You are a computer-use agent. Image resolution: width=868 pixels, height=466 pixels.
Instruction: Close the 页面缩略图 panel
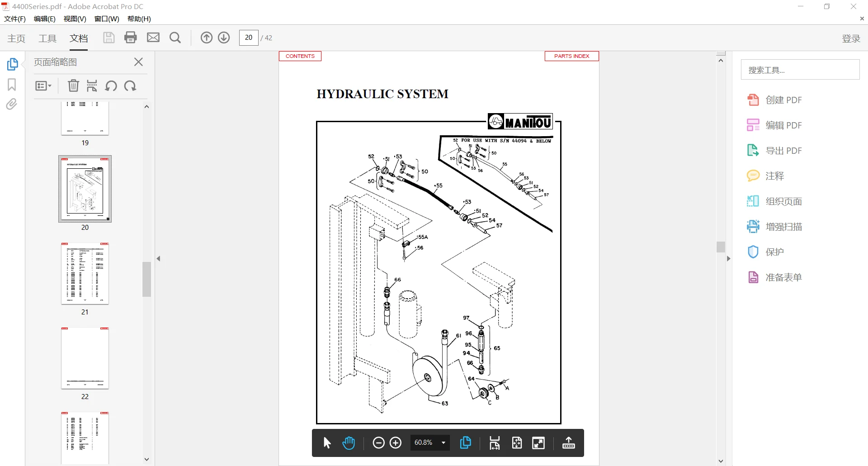tap(139, 62)
